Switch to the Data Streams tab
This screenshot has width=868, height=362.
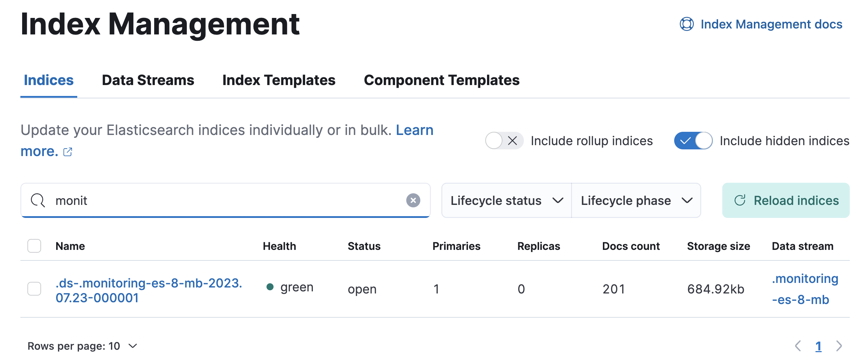coord(148,80)
